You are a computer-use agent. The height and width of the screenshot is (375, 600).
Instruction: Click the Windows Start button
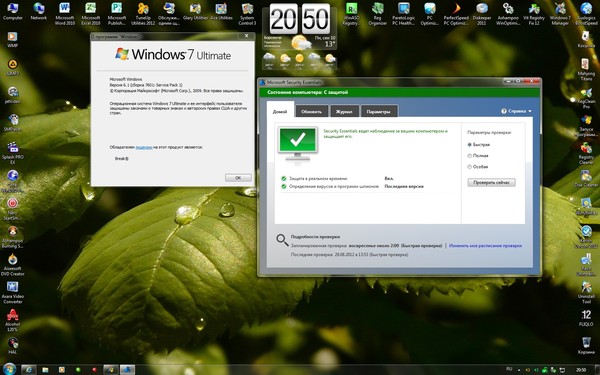click(9, 369)
